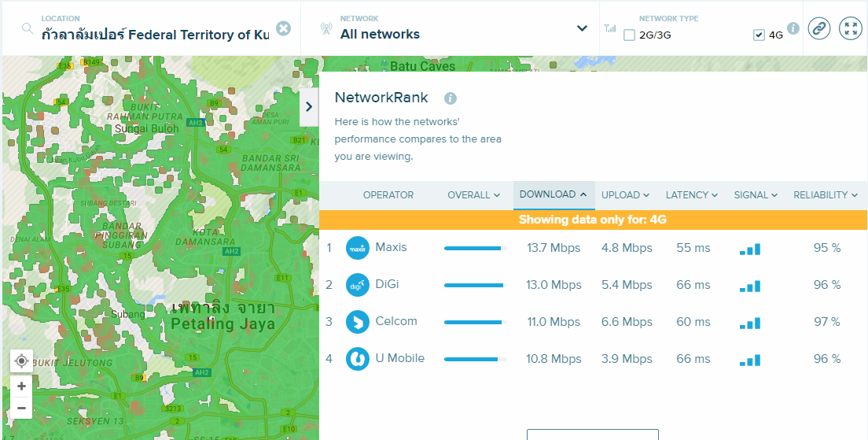The height and width of the screenshot is (440, 868).
Task: Sort by the Overall column
Action: point(474,195)
